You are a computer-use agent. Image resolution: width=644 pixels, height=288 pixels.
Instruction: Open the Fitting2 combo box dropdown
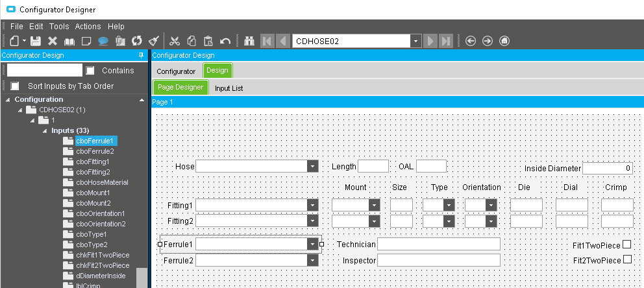[312, 221]
